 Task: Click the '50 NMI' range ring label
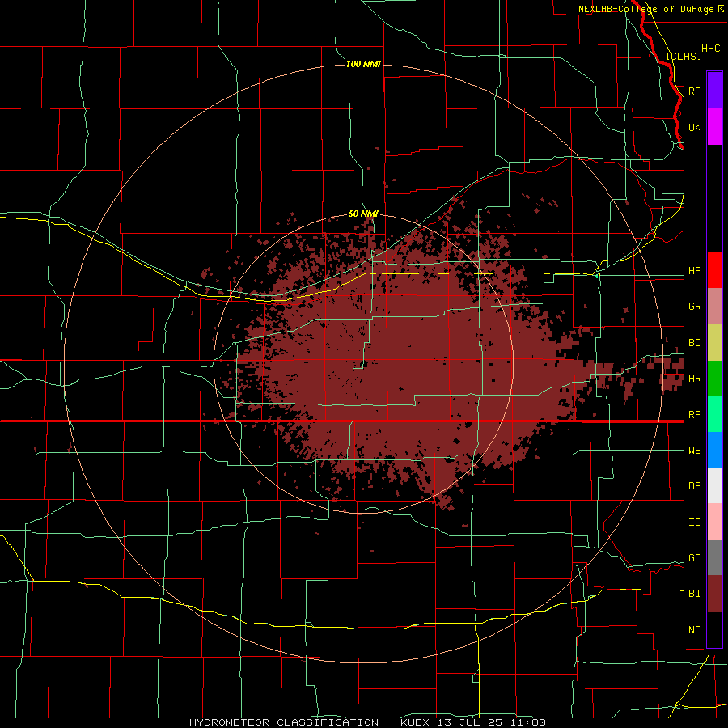pyautogui.click(x=363, y=214)
